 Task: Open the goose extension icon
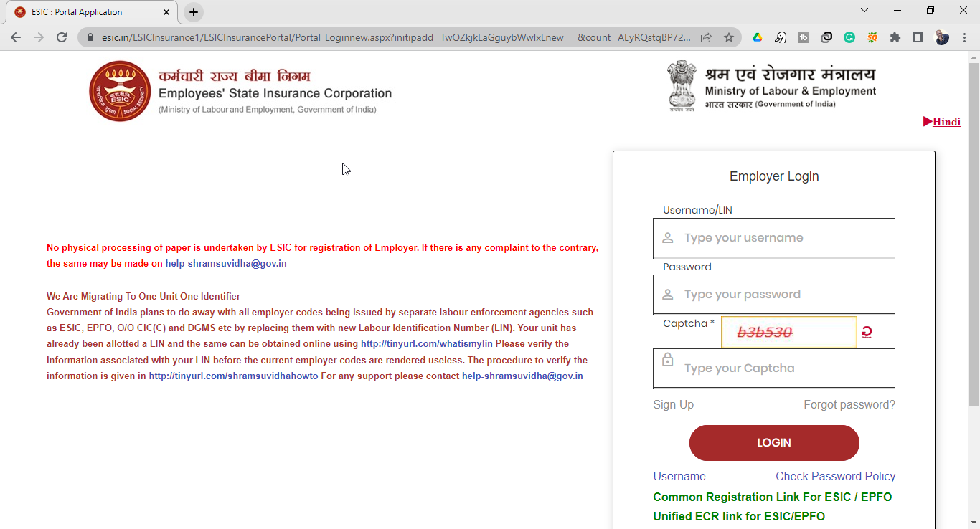coord(781,37)
